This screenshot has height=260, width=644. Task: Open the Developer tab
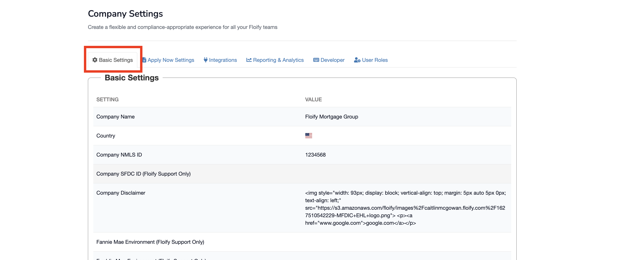point(332,60)
